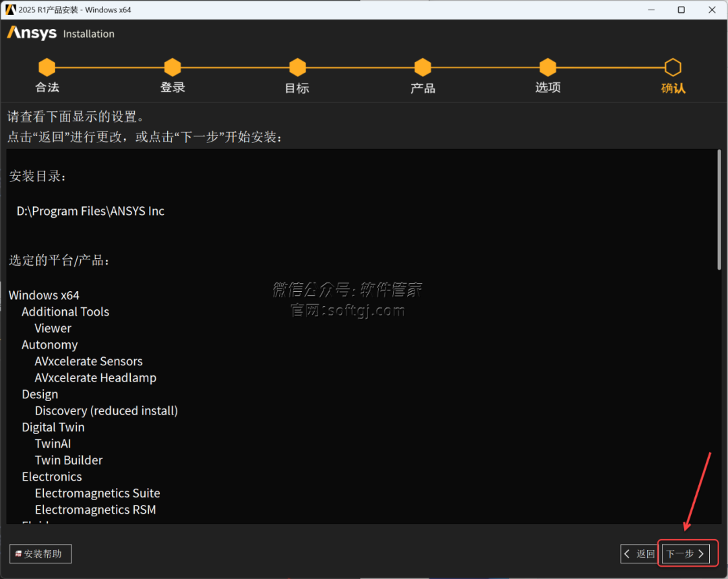Select the 登录 step label
This screenshot has width=728, height=579.
[173, 88]
